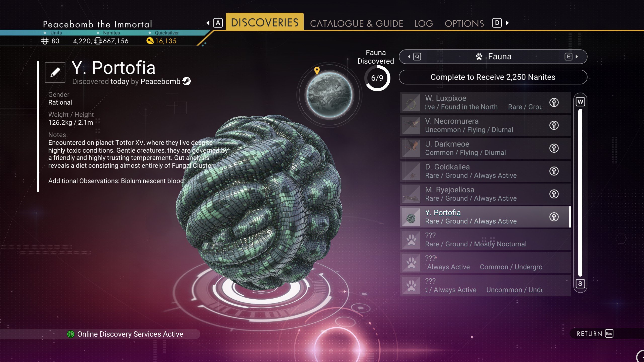Click the Return Esc button

point(595,334)
